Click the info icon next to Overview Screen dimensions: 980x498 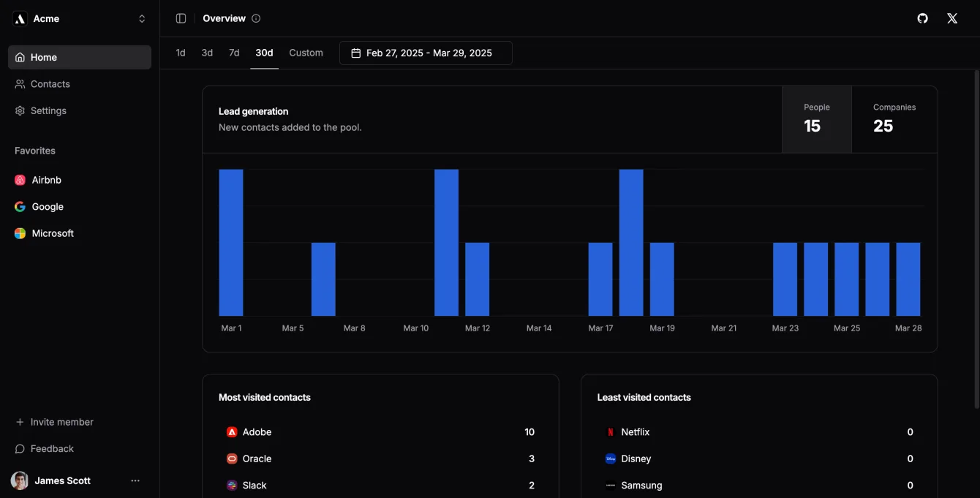pos(255,18)
